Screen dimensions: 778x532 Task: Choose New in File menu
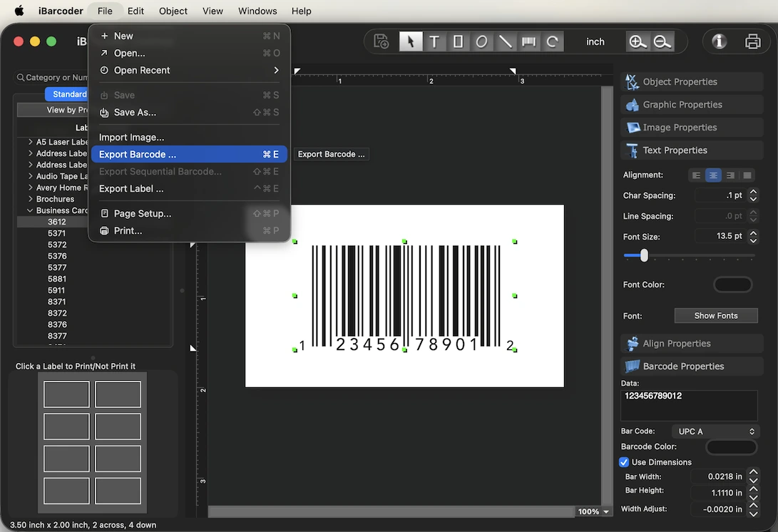tap(189, 36)
